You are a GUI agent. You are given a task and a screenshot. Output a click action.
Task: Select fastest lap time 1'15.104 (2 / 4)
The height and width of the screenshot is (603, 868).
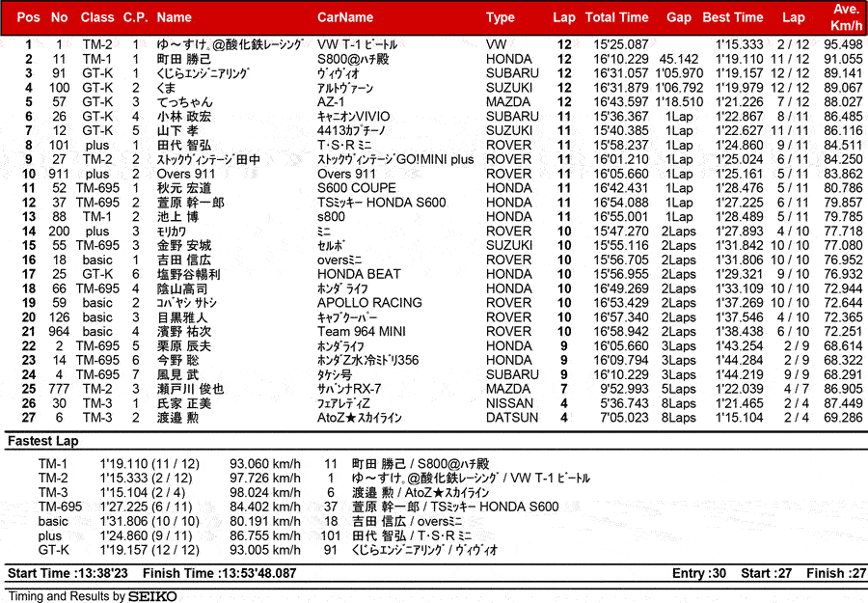click(x=143, y=492)
